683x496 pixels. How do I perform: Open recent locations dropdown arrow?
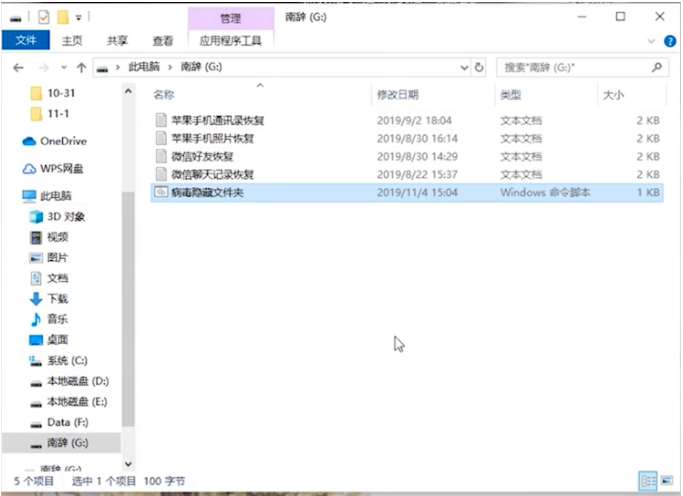pyautogui.click(x=65, y=67)
